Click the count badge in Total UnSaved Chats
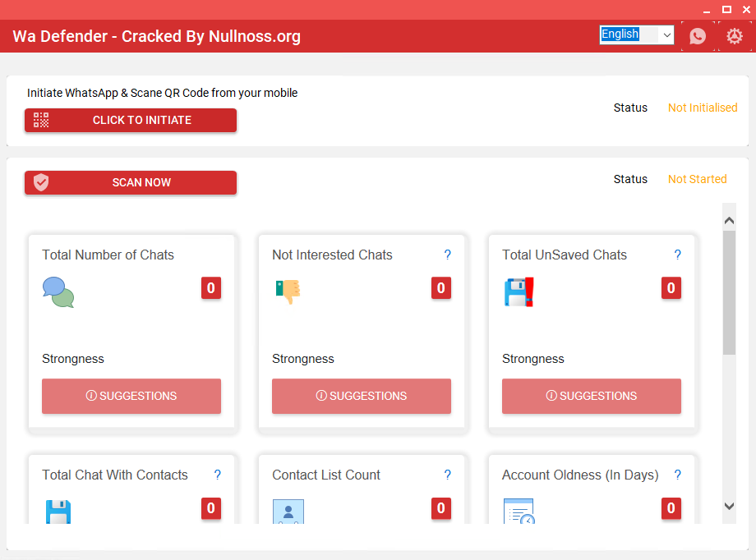 point(671,288)
